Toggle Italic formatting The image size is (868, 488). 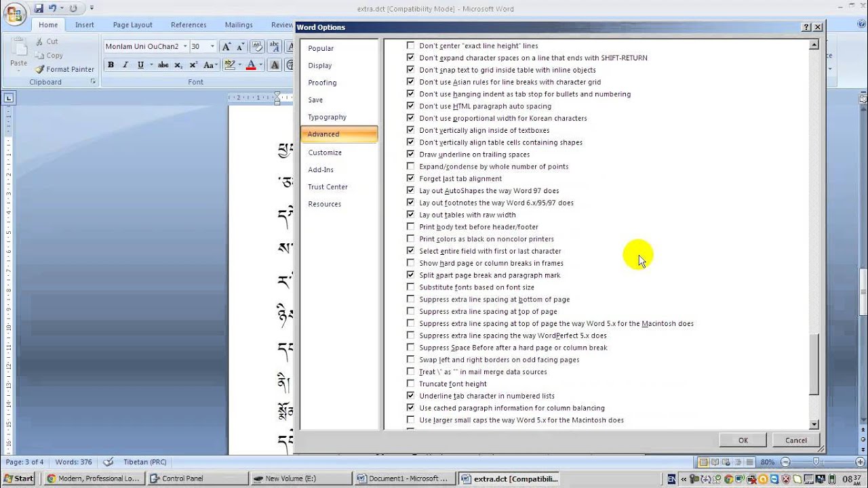[125, 65]
